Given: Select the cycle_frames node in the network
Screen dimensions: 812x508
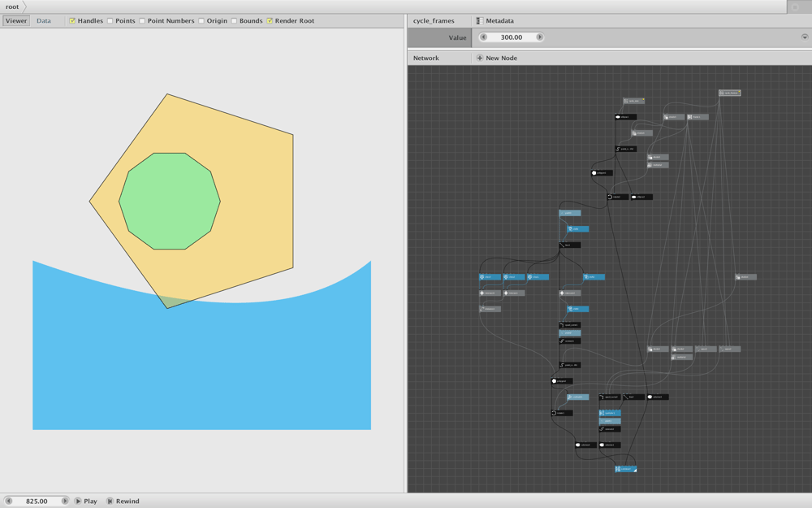Looking at the screenshot, I should (730, 93).
